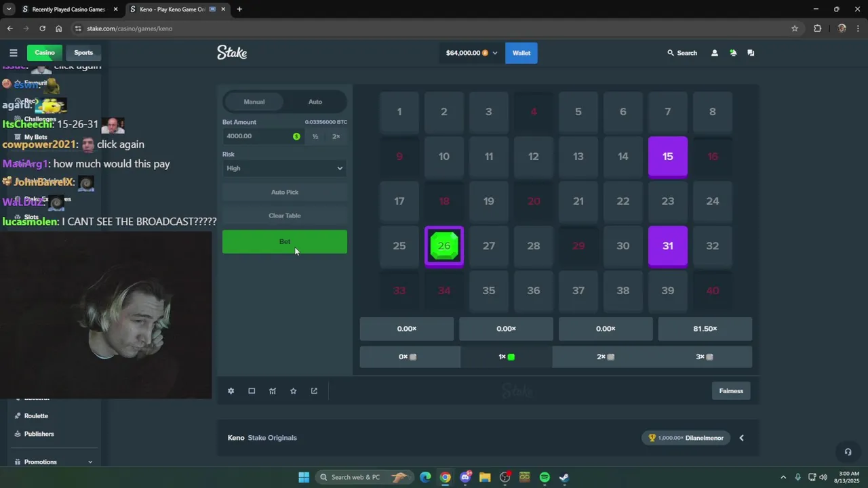Click the green Bet button
Image resolution: width=868 pixels, height=488 pixels.
[285, 242]
